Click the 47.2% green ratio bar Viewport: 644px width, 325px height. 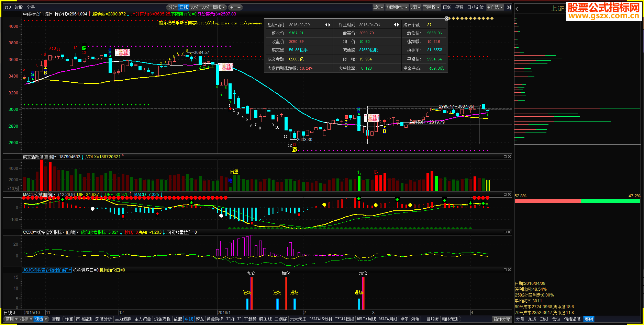tap(610, 201)
